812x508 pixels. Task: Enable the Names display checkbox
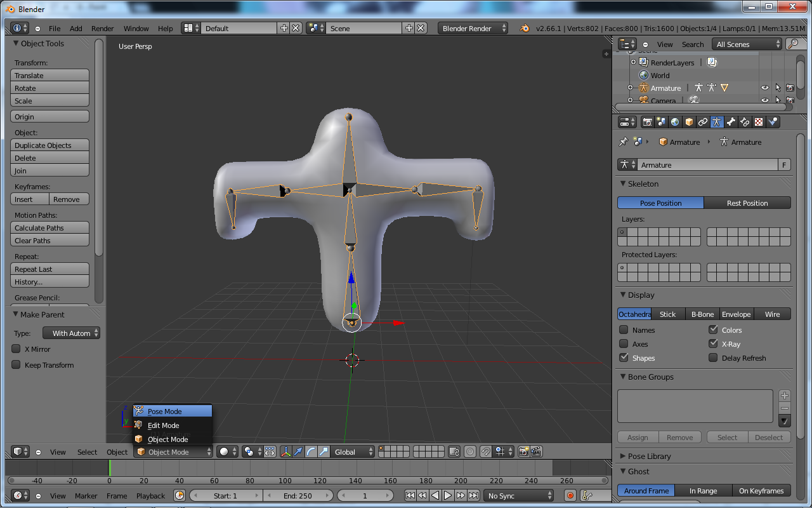623,330
